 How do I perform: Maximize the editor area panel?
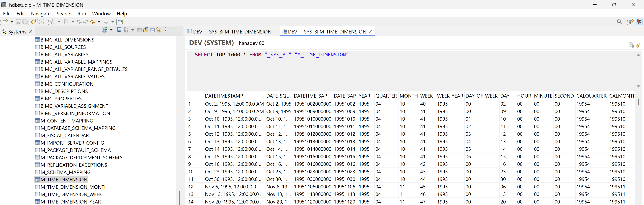639,30
